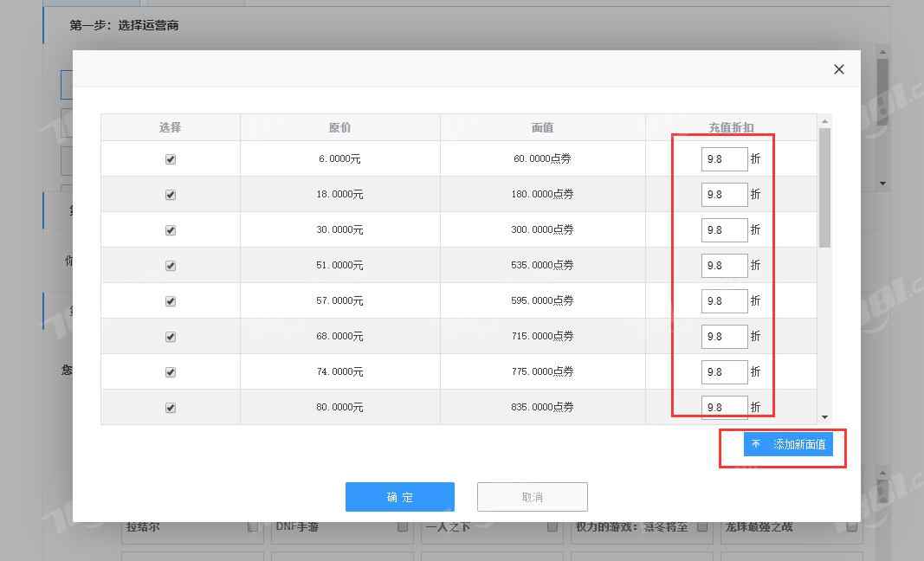Click the 面值 column header
Screen dimensions: 924x561
pos(542,127)
